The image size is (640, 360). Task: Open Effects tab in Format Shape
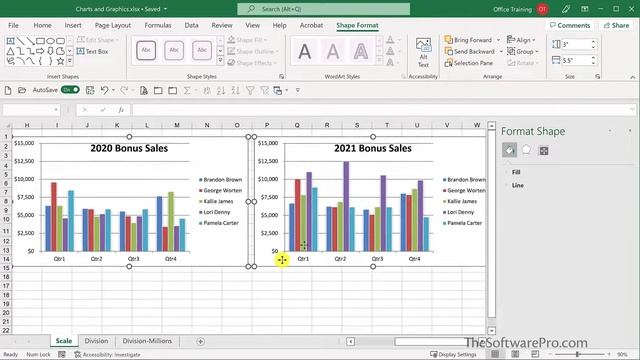[527, 150]
